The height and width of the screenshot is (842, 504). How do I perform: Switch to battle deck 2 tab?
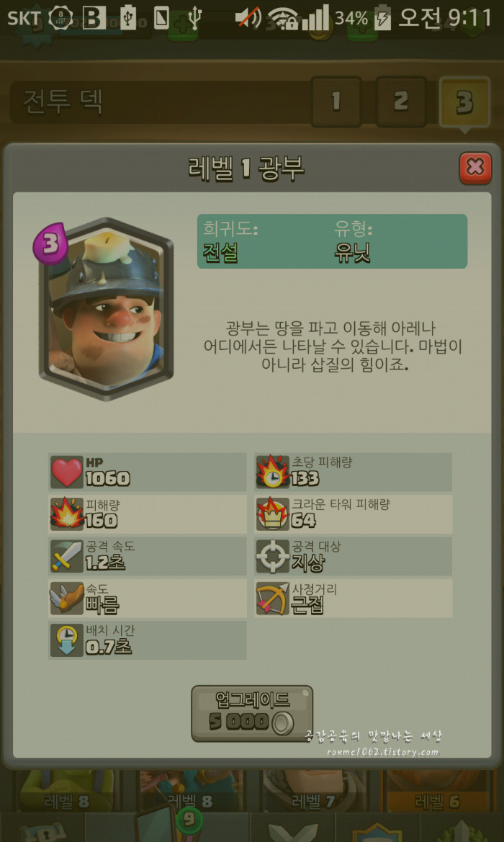click(400, 102)
